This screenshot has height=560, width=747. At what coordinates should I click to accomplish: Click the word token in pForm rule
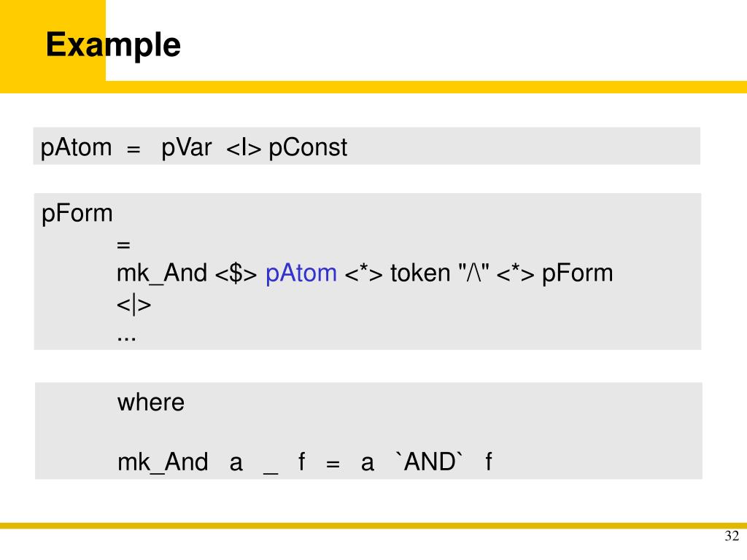pyautogui.click(x=420, y=273)
